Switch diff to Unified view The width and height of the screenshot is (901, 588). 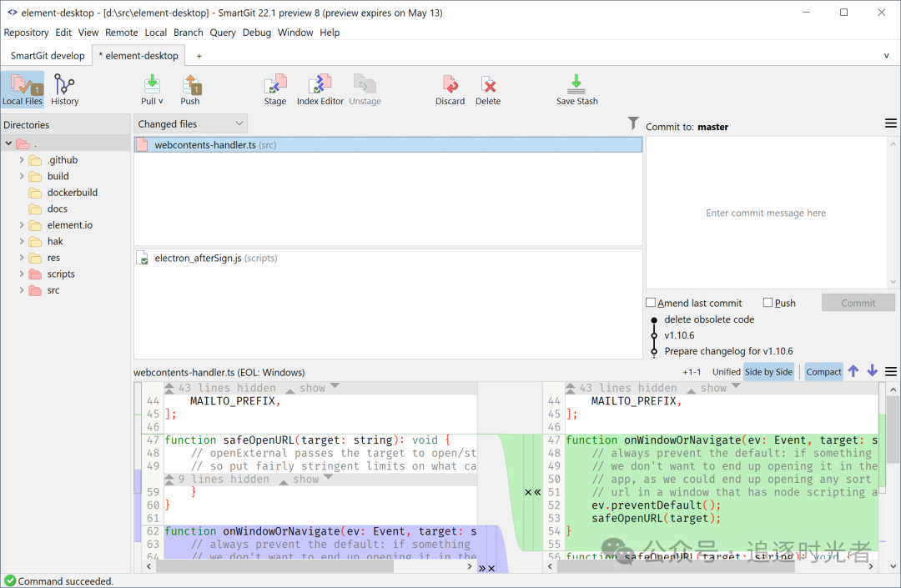click(726, 372)
